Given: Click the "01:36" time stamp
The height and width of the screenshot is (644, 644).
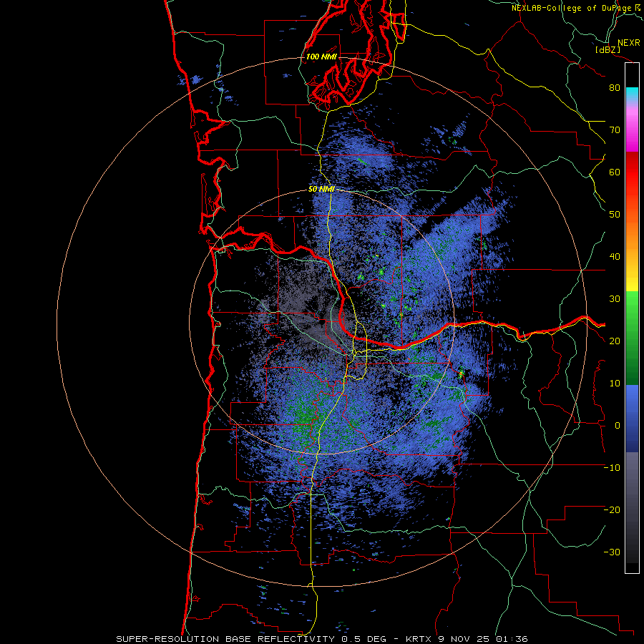Looking at the screenshot, I should (x=512, y=639).
